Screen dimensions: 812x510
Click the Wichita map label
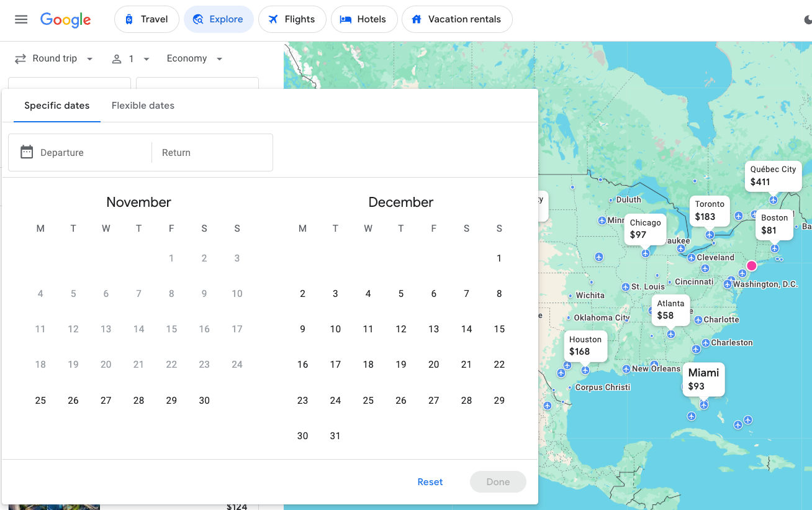[x=590, y=295]
